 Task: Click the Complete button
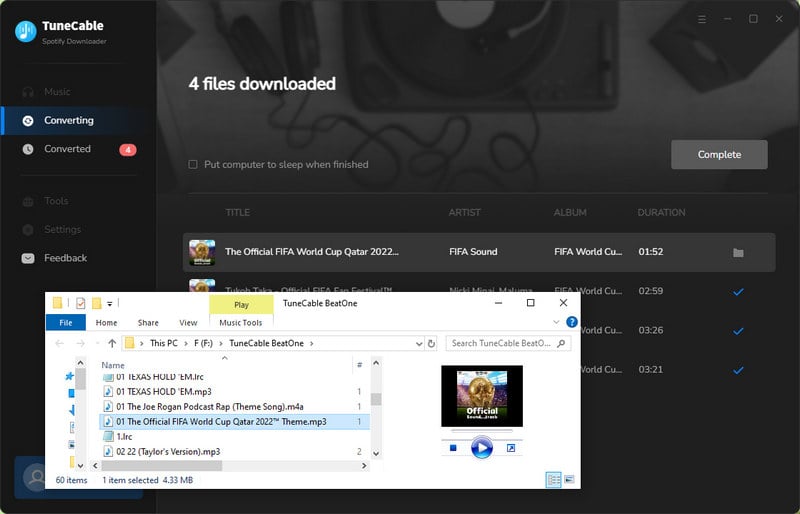point(719,155)
